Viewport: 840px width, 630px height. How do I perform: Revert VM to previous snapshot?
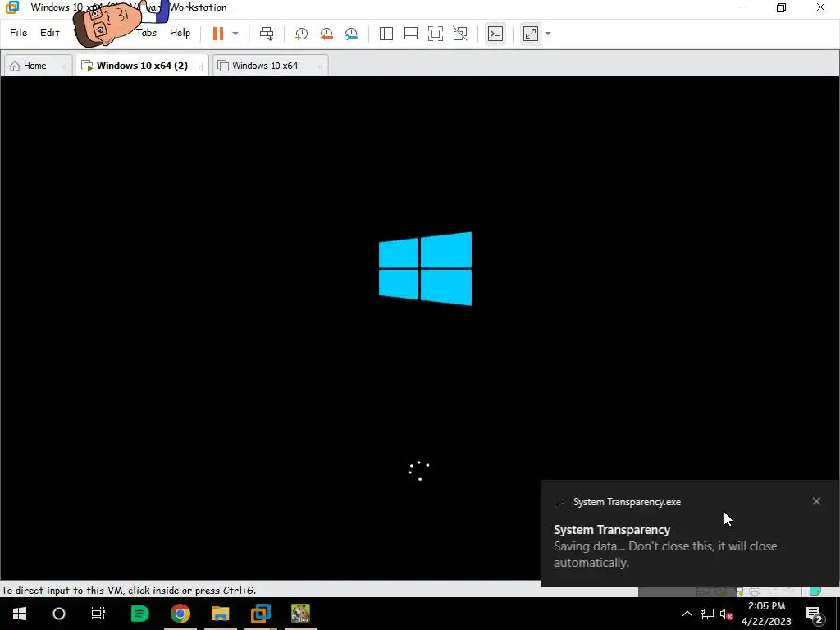[326, 34]
